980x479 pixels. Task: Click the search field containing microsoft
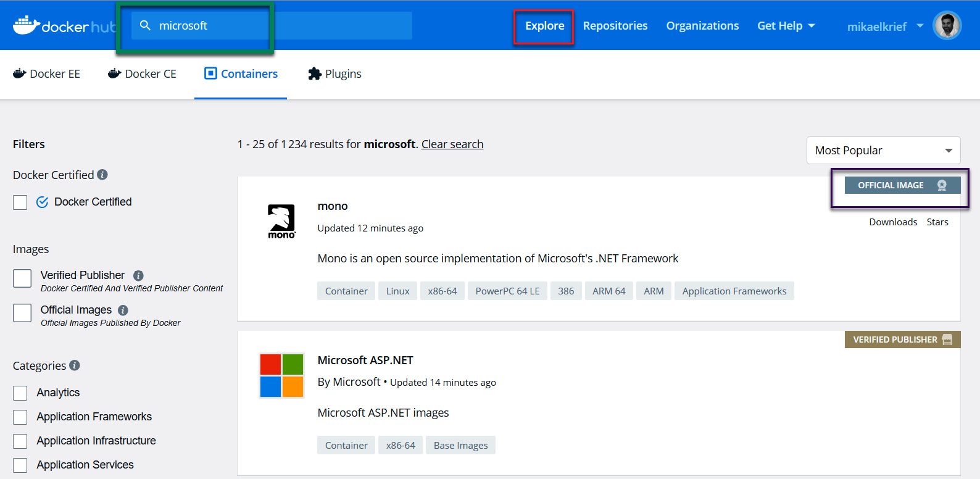[272, 25]
